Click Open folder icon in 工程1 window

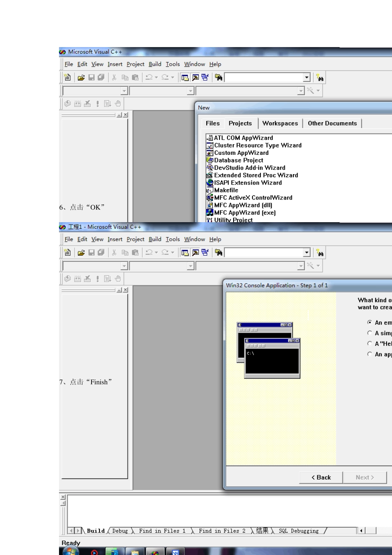pyautogui.click(x=81, y=252)
